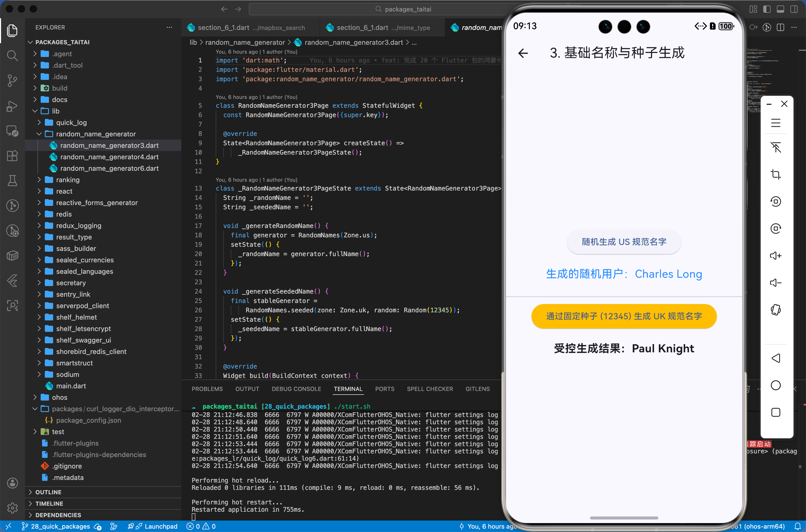Tap the back arrow in phone app
The image size is (806, 532).
coord(523,53)
